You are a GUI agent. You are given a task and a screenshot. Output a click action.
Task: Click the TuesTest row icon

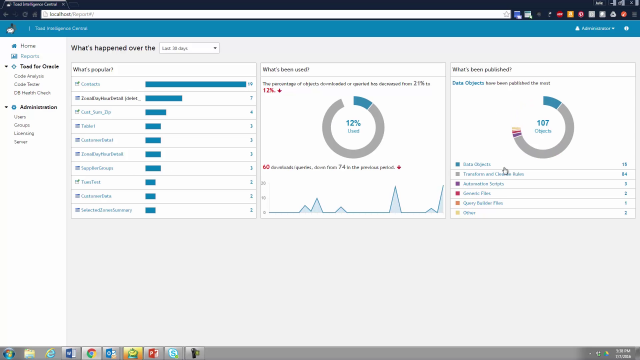tap(77, 182)
